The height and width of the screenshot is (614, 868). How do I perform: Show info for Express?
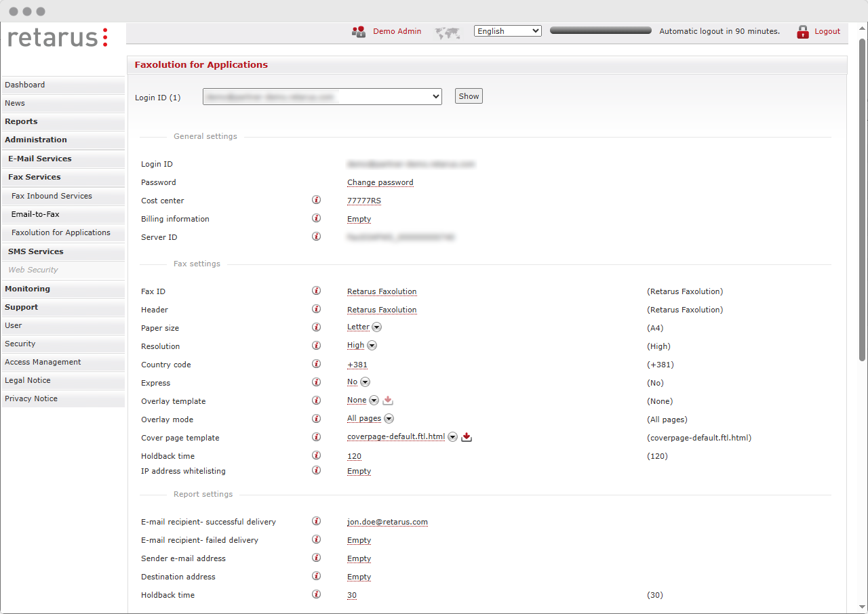(316, 382)
